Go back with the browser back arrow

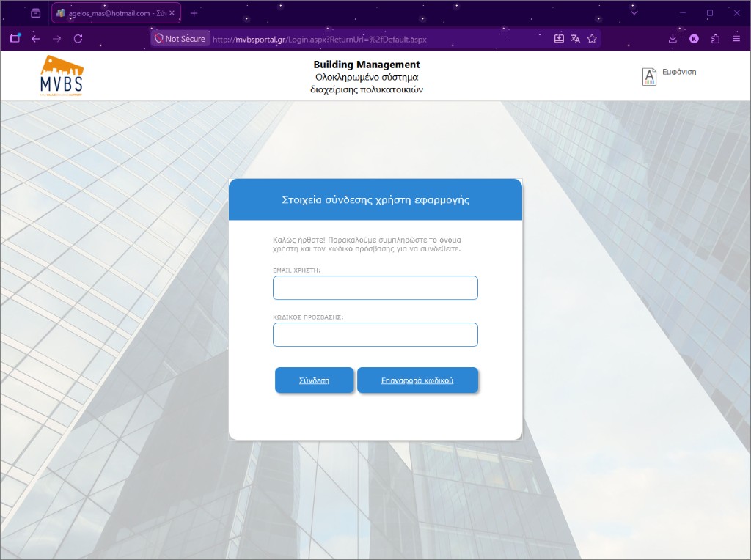[36, 39]
